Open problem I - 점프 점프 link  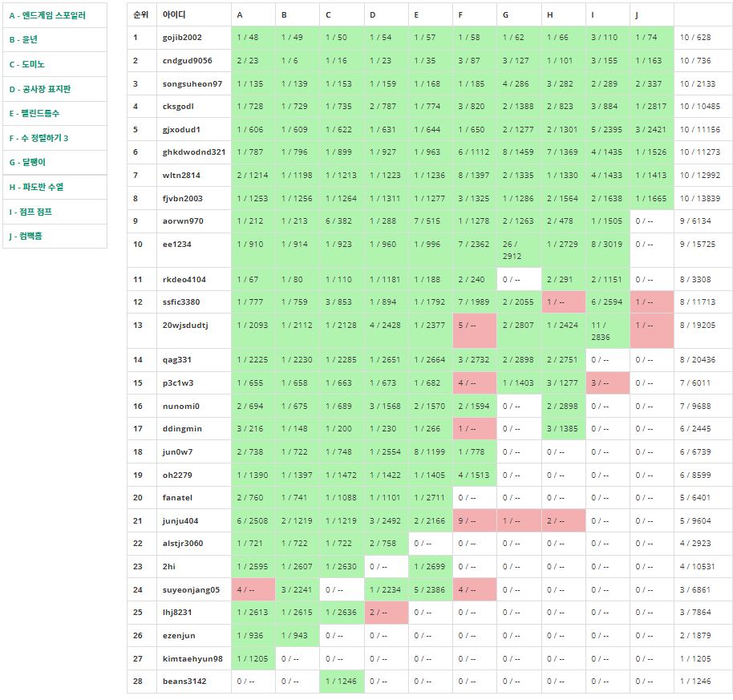click(x=30, y=212)
